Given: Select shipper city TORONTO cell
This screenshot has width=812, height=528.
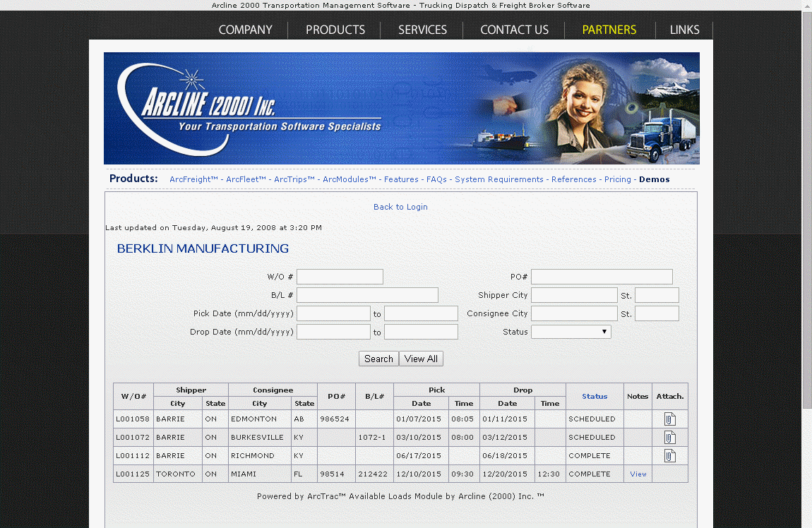Looking at the screenshot, I should click(x=178, y=474).
